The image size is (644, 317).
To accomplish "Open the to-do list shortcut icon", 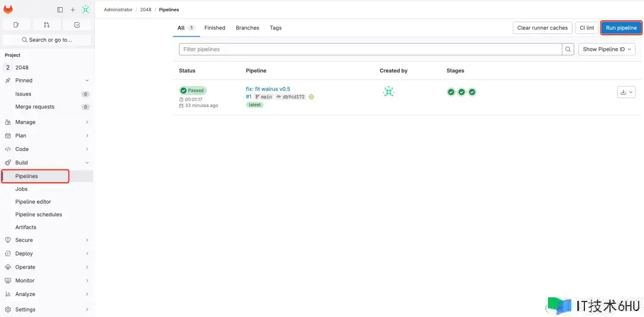I will point(77,25).
